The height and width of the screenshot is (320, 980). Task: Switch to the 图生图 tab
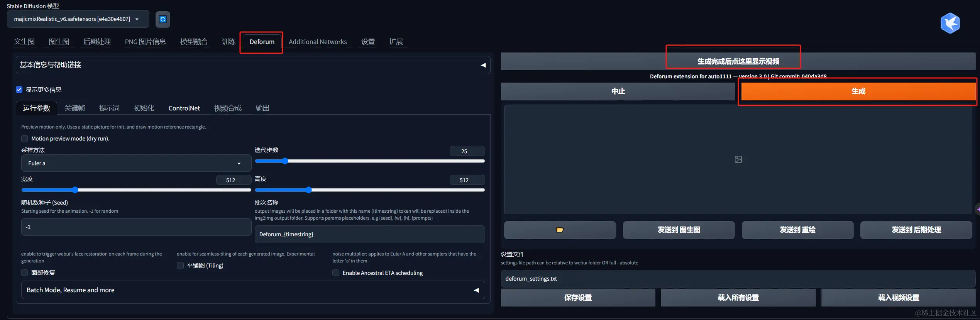[x=59, y=42]
